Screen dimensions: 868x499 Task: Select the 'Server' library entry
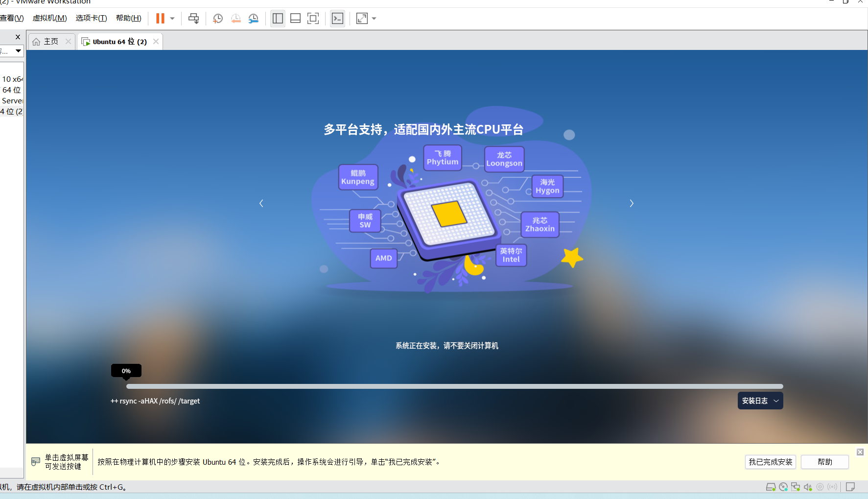[x=12, y=100]
